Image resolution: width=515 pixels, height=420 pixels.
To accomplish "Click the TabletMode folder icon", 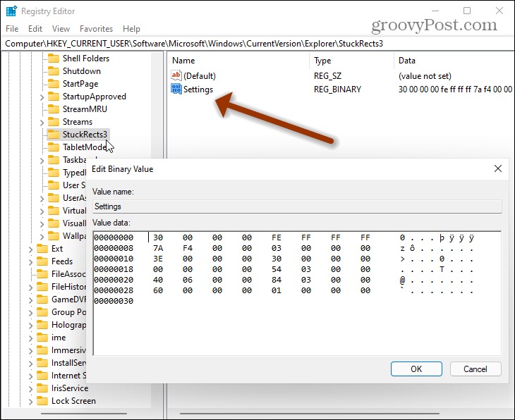I will click(x=54, y=147).
